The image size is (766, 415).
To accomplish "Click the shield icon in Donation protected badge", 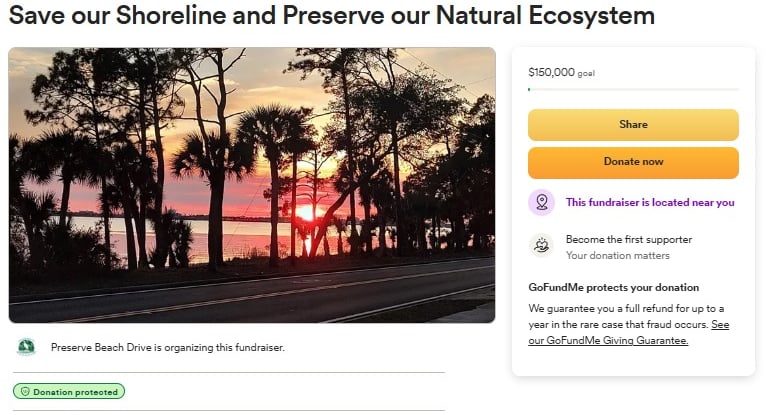I will [x=25, y=392].
